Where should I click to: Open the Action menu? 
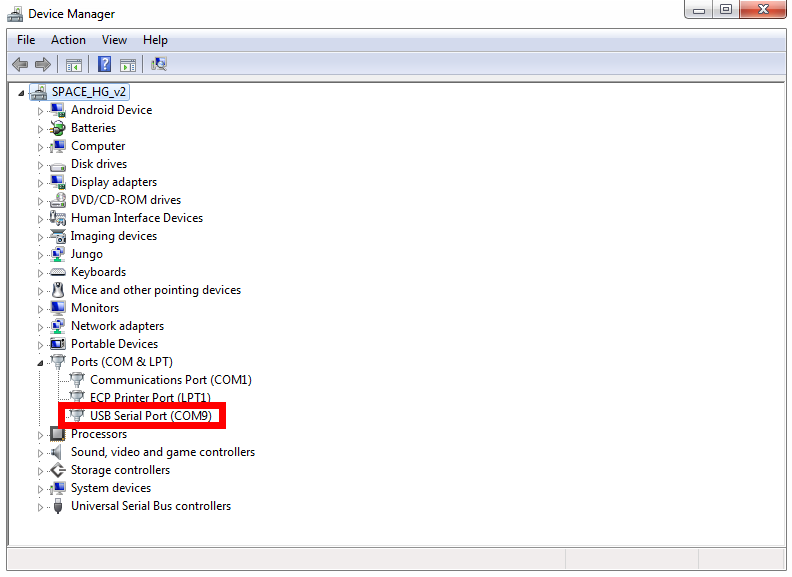coord(68,40)
